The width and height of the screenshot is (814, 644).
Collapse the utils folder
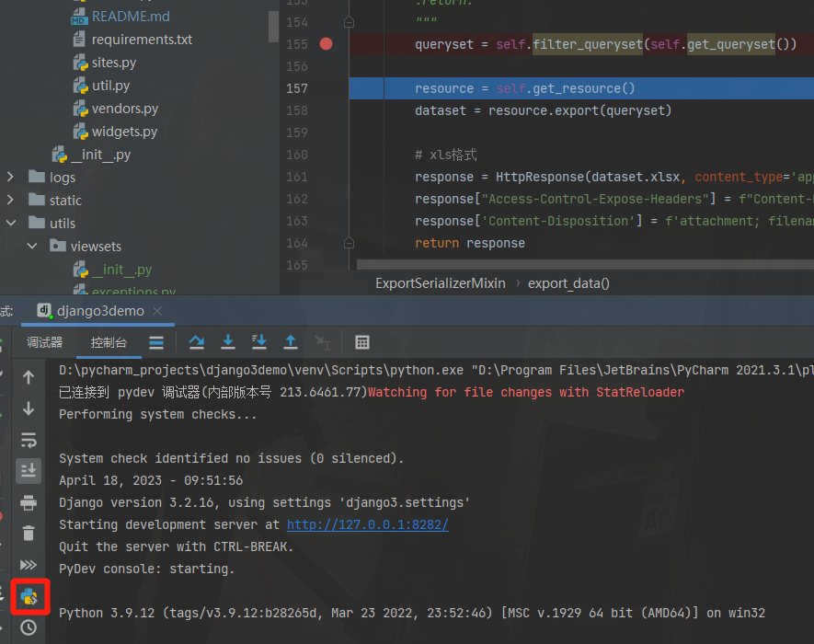pos(11,223)
